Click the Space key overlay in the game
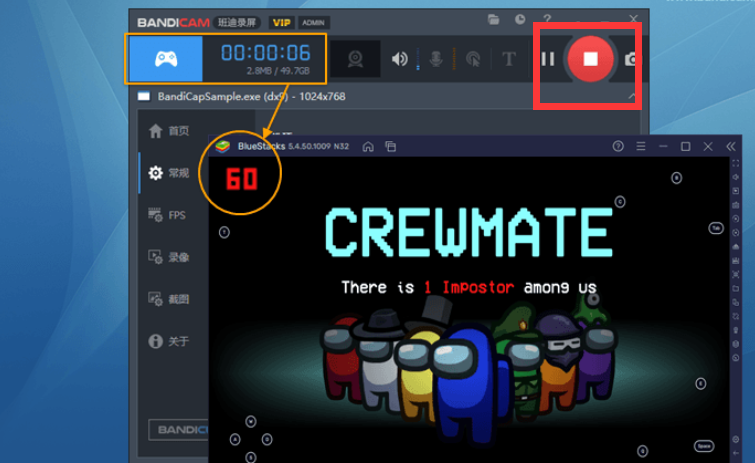Image resolution: width=755 pixels, height=463 pixels. point(703,446)
